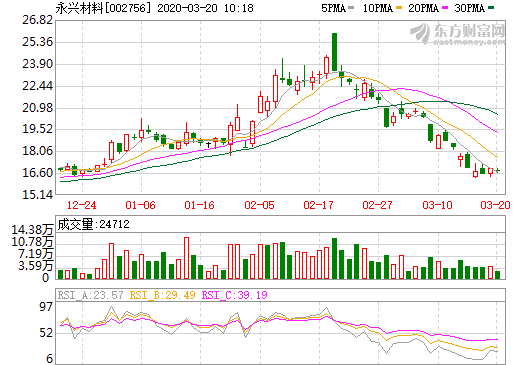
Task: Click the 20PMA legend label
Action: point(423,8)
